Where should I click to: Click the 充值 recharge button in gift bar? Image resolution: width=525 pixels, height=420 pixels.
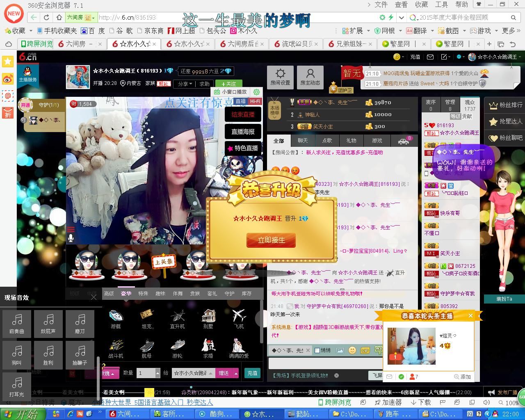click(252, 373)
